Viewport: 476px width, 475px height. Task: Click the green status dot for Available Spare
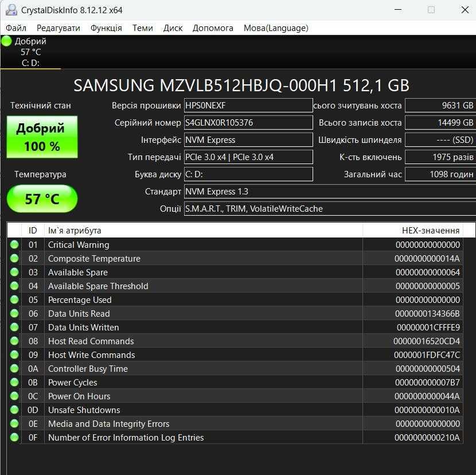click(x=14, y=272)
